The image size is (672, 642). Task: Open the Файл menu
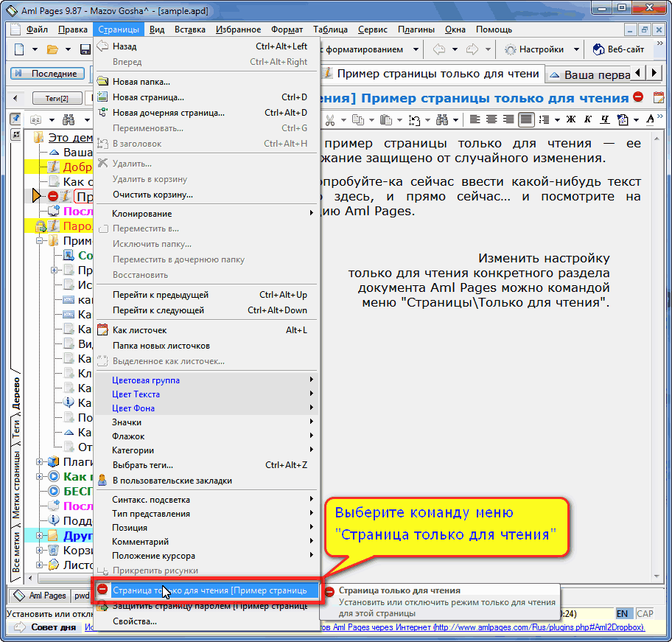(x=37, y=29)
